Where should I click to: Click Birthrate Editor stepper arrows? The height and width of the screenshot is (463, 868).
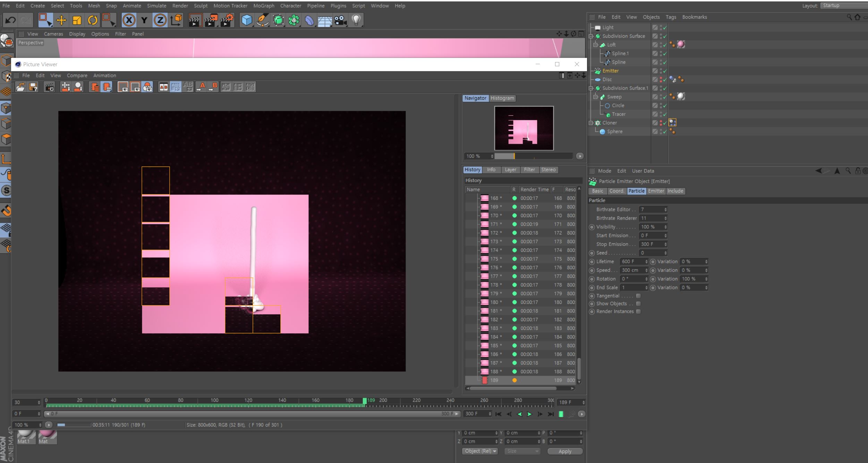[x=665, y=209]
